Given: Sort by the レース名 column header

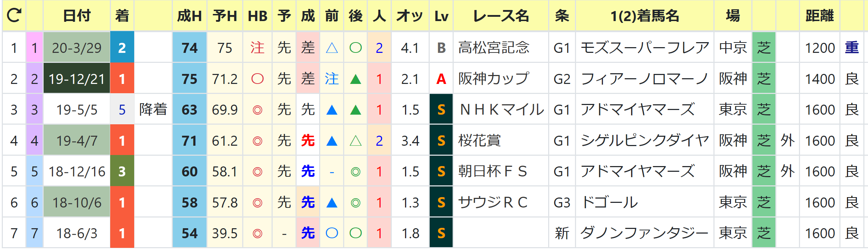Looking at the screenshot, I should coord(501,16).
